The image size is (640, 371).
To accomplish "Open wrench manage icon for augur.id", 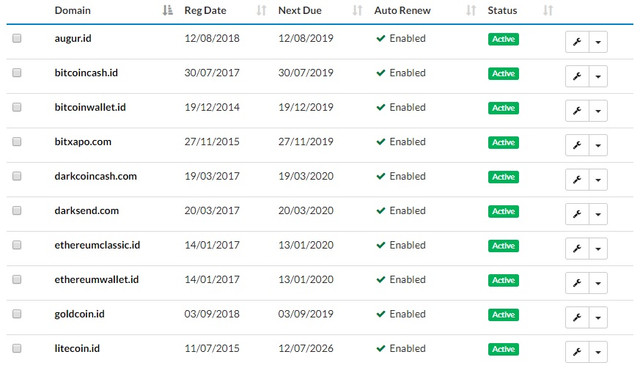I will (x=577, y=42).
